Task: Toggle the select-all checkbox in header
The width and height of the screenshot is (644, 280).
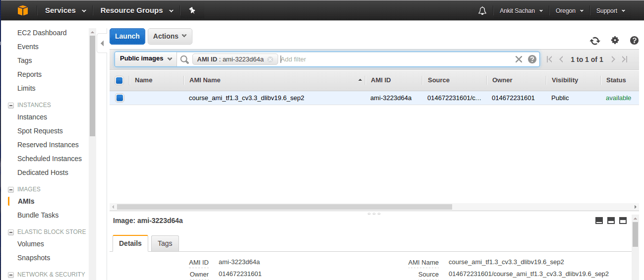Action: (119, 80)
